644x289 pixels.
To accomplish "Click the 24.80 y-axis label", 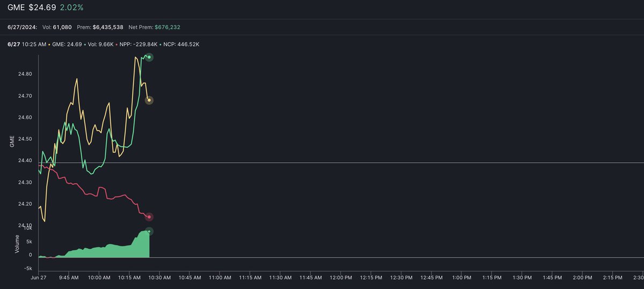I will tap(25, 74).
